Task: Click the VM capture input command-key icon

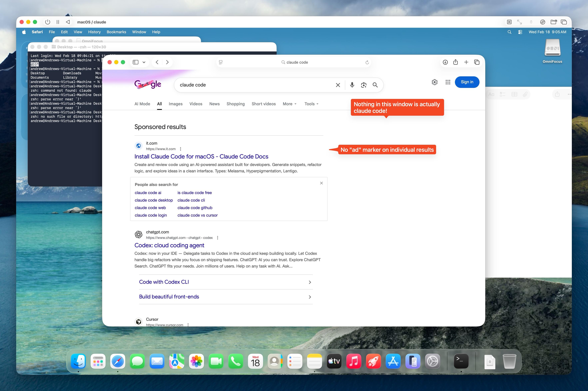Action: [509, 22]
